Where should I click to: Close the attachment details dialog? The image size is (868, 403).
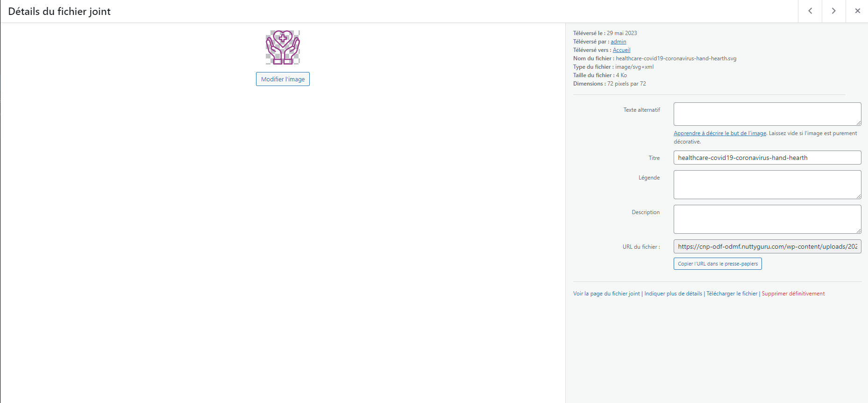pos(857,11)
